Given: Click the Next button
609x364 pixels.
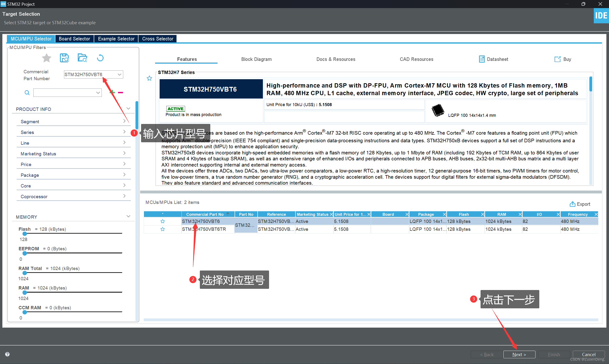Looking at the screenshot, I should (x=519, y=354).
